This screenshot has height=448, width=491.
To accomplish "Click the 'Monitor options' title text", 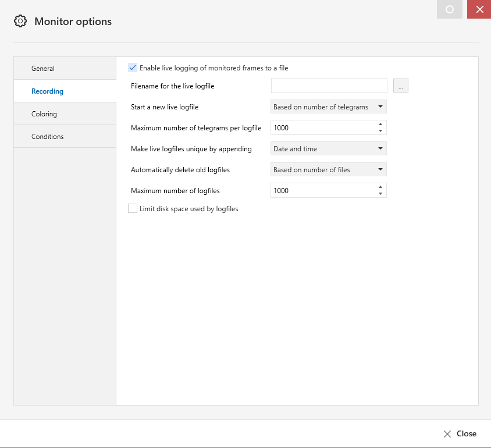I will tap(73, 22).
